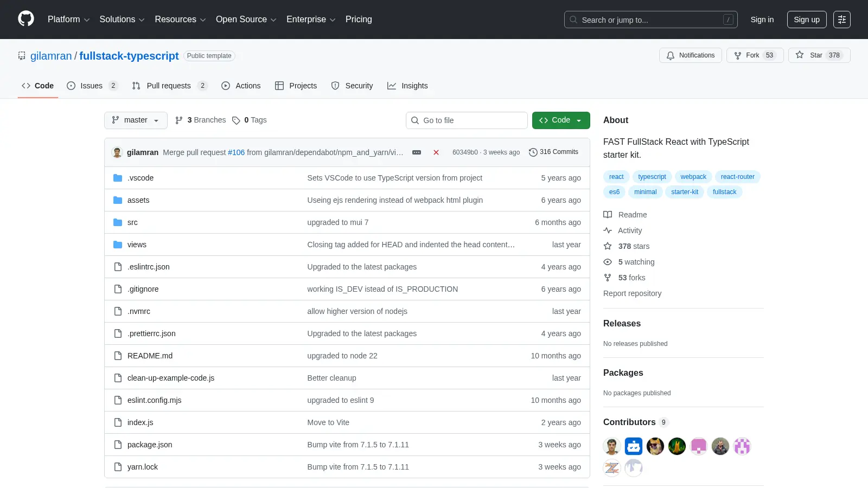This screenshot has width=868, height=488.
Task: Switch to the Insights tab
Action: [x=407, y=86]
